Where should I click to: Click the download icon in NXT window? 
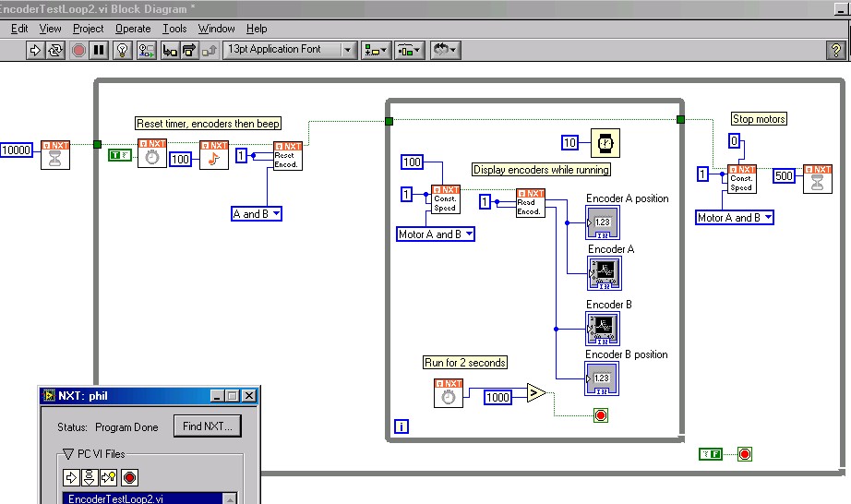90,477
